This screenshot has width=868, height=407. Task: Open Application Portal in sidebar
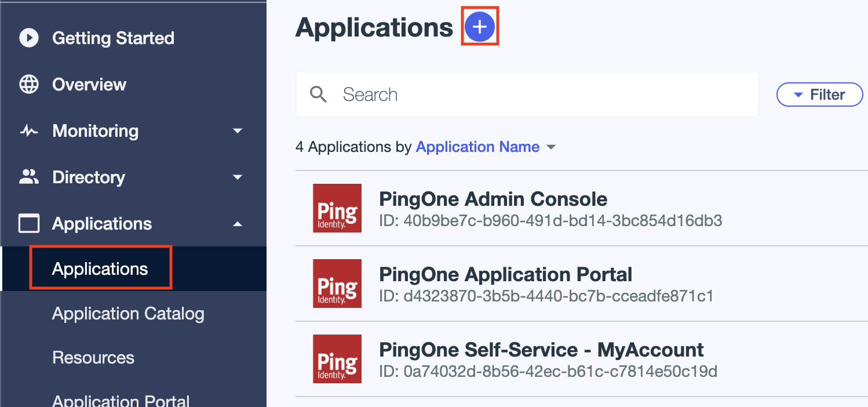tap(121, 401)
